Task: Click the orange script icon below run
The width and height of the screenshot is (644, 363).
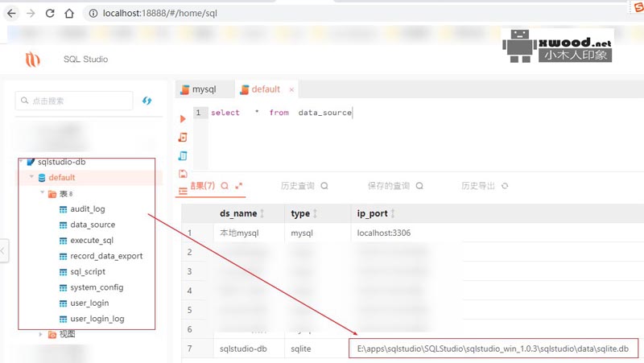Action: (183, 137)
